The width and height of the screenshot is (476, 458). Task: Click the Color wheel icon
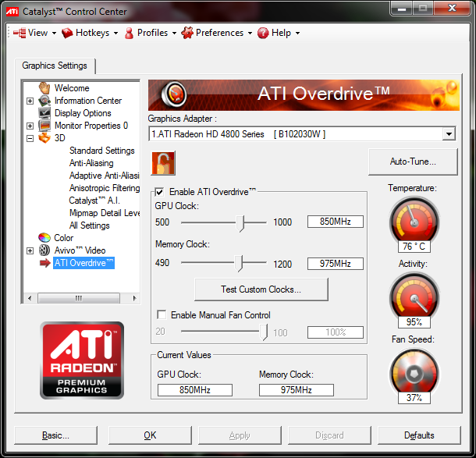tap(44, 238)
